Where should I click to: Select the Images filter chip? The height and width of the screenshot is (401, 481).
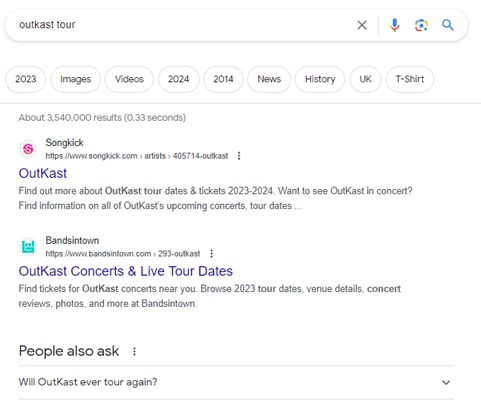tap(75, 79)
